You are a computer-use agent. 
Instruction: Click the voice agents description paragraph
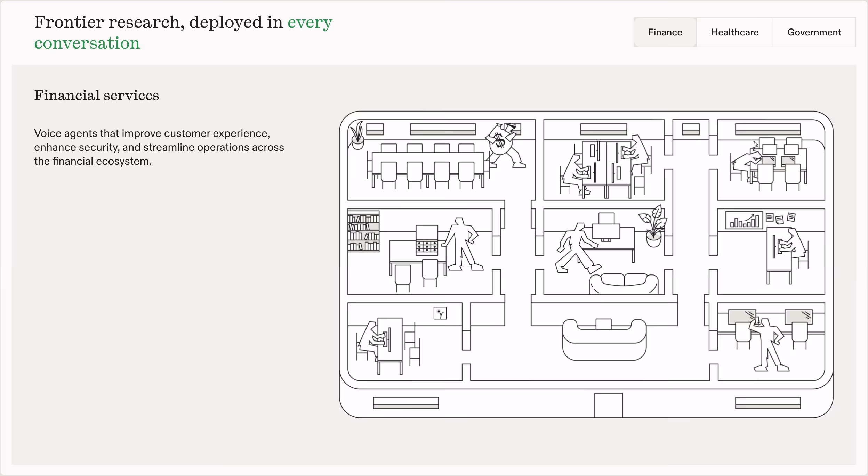click(159, 147)
